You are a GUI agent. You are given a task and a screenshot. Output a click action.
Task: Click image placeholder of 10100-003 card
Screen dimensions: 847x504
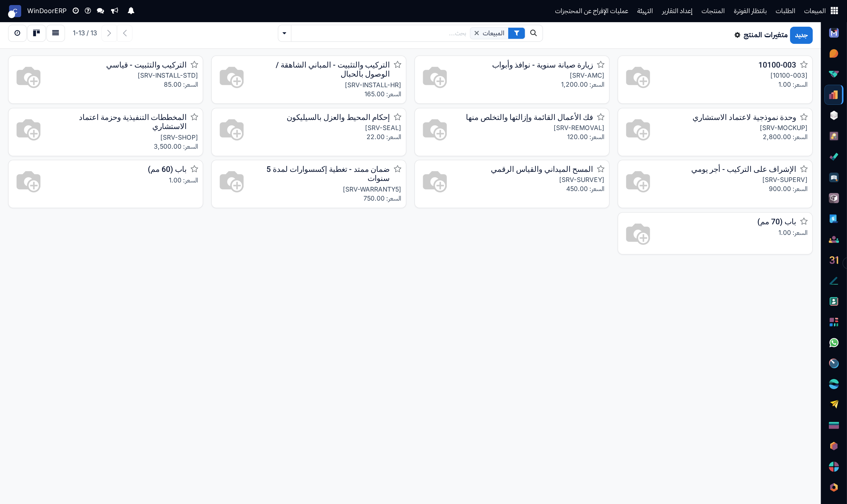pos(638,77)
